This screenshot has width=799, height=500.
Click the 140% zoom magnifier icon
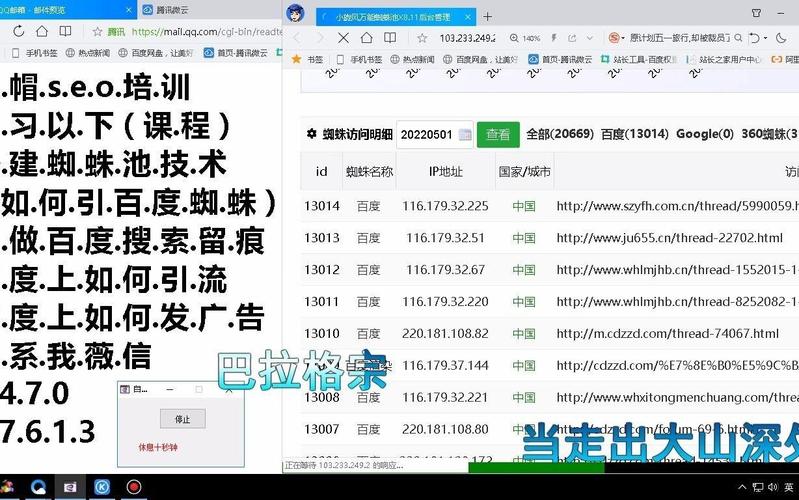tap(514, 38)
